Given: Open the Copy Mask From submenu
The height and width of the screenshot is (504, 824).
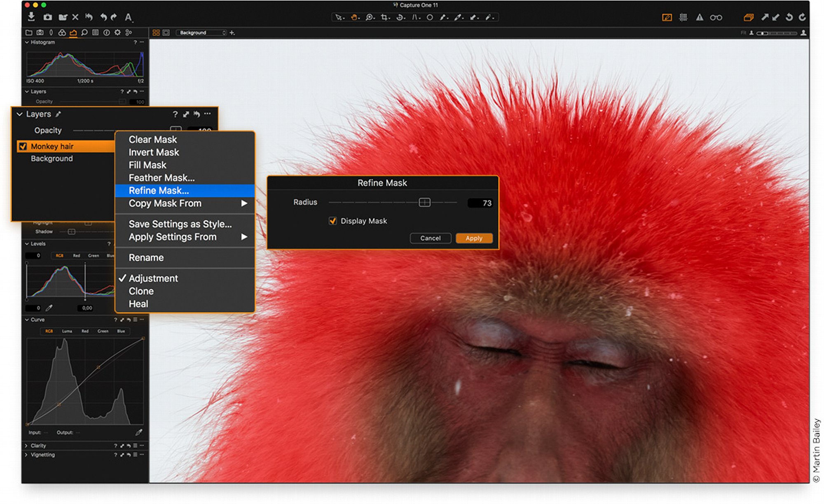Looking at the screenshot, I should click(185, 203).
